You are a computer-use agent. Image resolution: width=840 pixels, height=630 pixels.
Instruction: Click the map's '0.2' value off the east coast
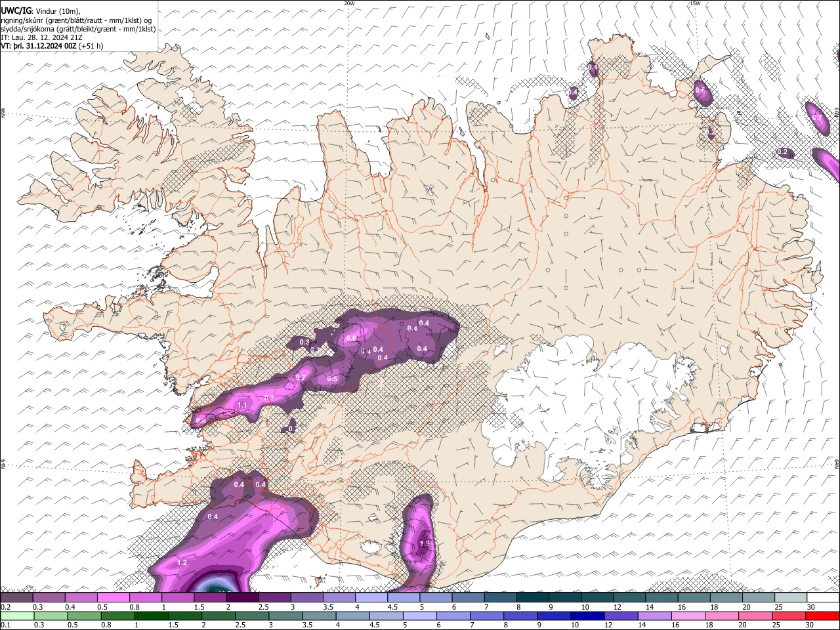[782, 152]
